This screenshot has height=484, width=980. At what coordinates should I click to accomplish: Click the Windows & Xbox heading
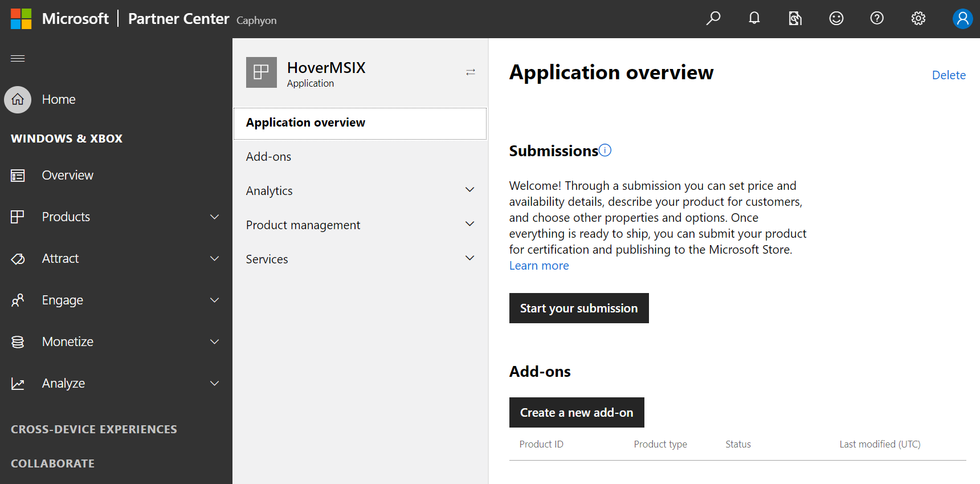point(67,139)
